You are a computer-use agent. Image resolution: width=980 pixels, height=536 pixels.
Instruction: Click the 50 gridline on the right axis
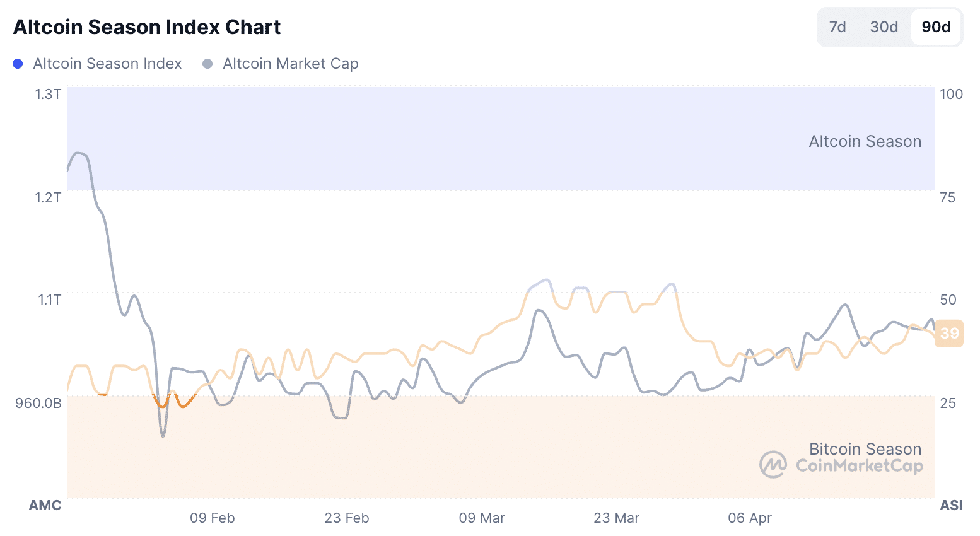948,300
